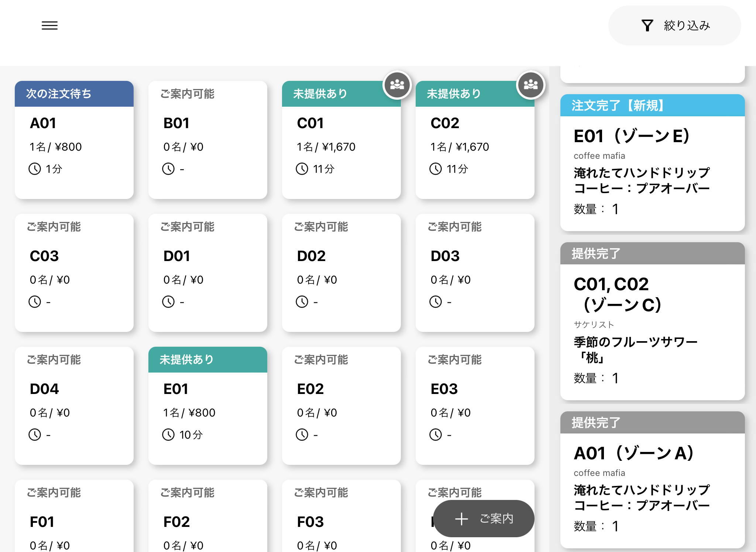756x552 pixels.
Task: Open the 提供完了 C01, C02 order card
Action: (652, 321)
